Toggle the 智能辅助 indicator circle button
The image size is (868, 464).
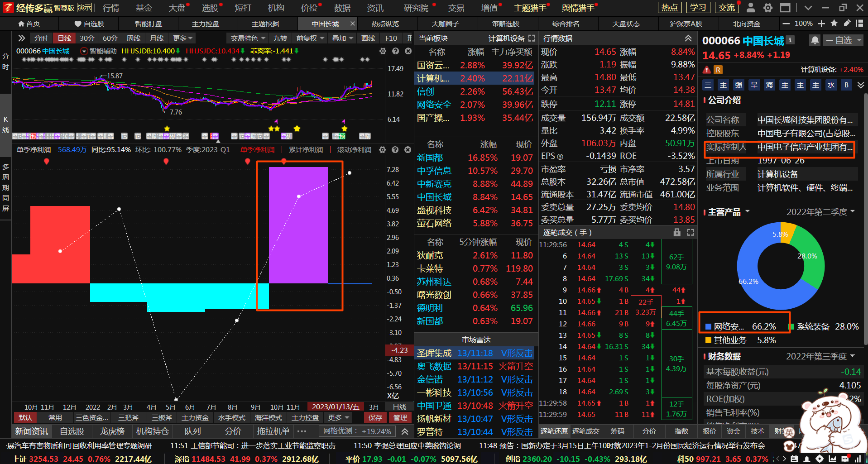(x=84, y=51)
